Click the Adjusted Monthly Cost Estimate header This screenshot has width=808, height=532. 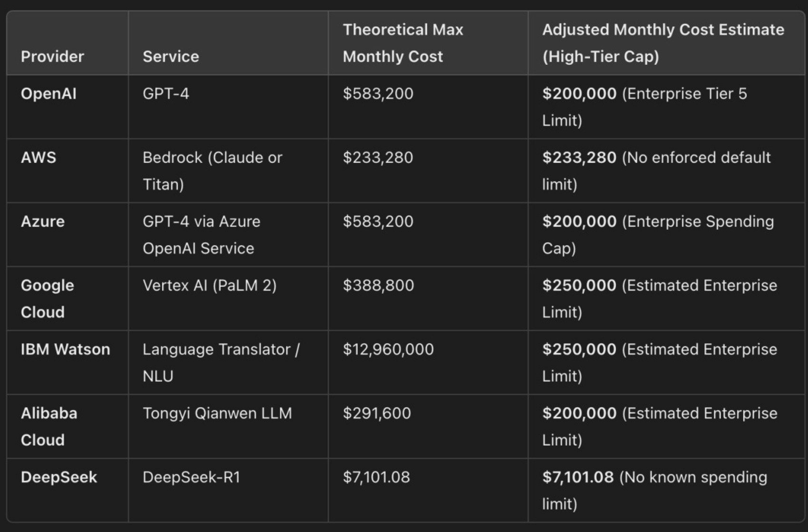pos(663,43)
